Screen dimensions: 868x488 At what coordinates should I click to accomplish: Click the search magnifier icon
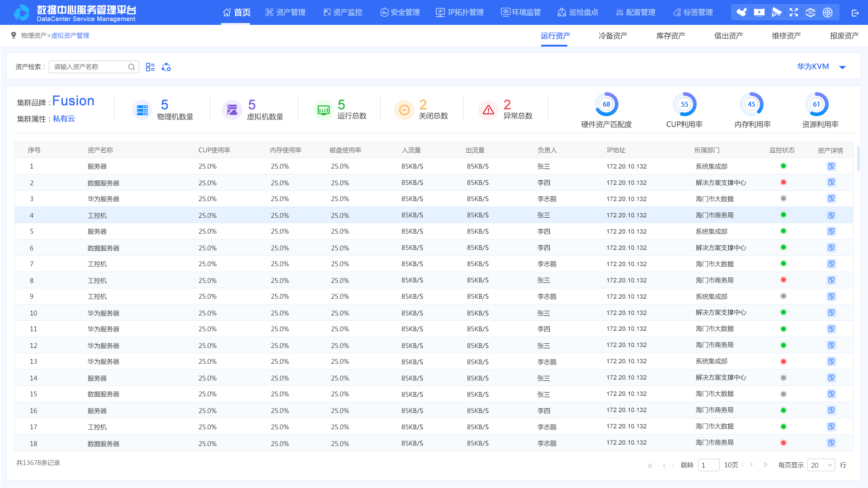tap(132, 67)
